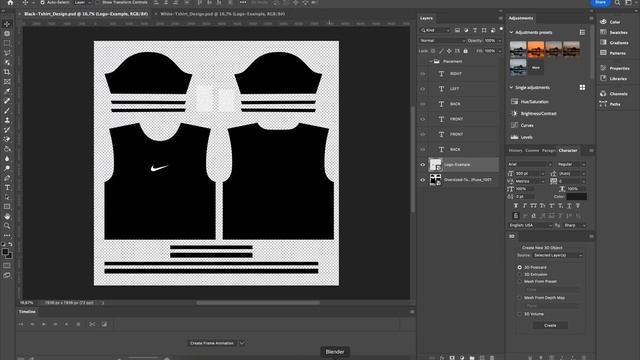Image resolution: width=640 pixels, height=360 pixels.
Task: Open the Create Frame Animation dropdown arrow
Action: tap(242, 343)
